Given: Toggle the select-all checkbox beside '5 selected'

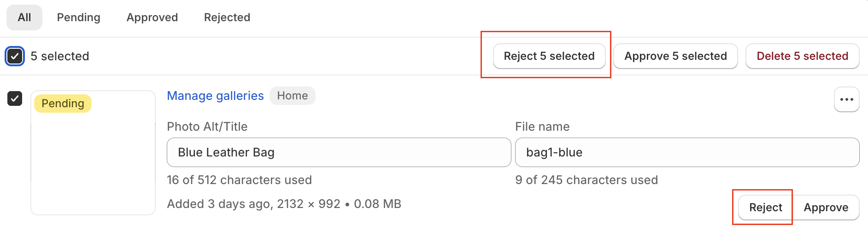Looking at the screenshot, I should click(x=15, y=56).
